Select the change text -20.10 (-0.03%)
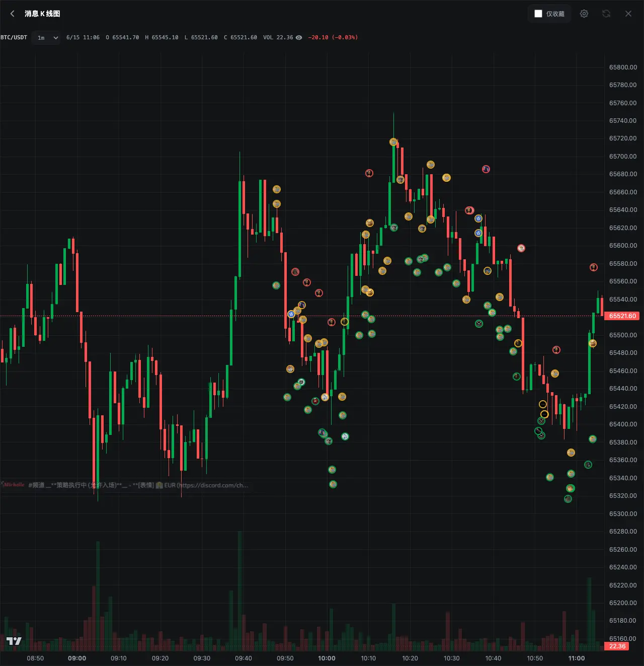This screenshot has width=644, height=666. coord(333,38)
